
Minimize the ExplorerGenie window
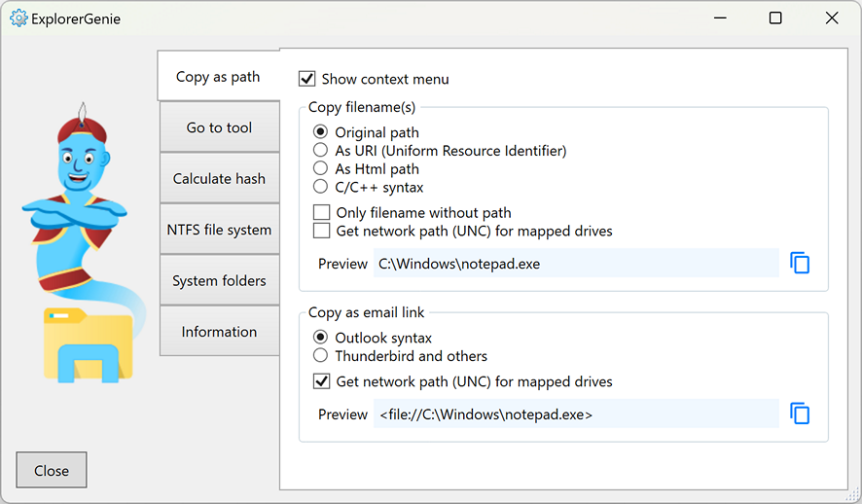click(x=720, y=18)
